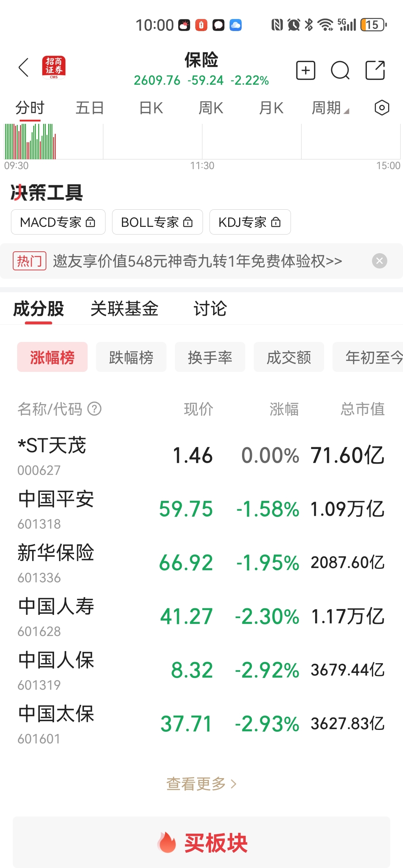Select the 讨论 tab
The height and width of the screenshot is (868, 403).
click(x=210, y=309)
